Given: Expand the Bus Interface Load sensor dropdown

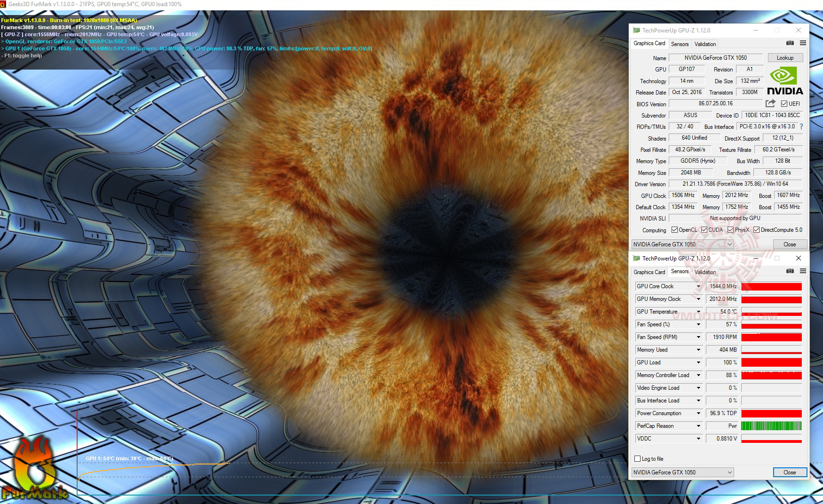Looking at the screenshot, I should [698, 401].
